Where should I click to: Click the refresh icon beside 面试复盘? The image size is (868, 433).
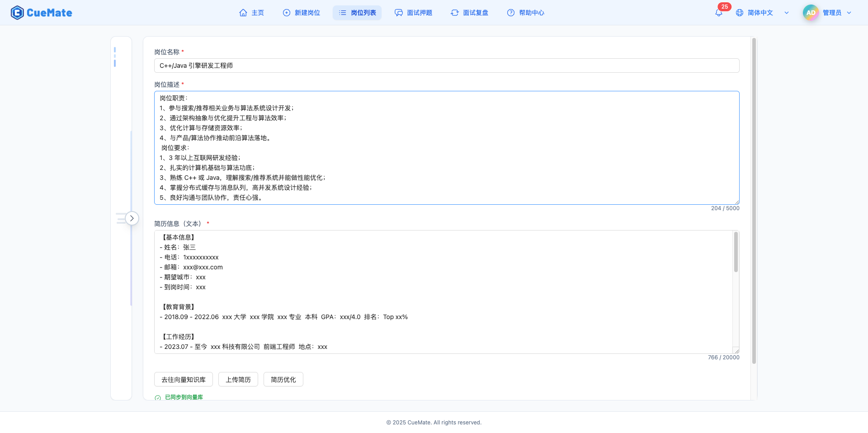pyautogui.click(x=455, y=13)
